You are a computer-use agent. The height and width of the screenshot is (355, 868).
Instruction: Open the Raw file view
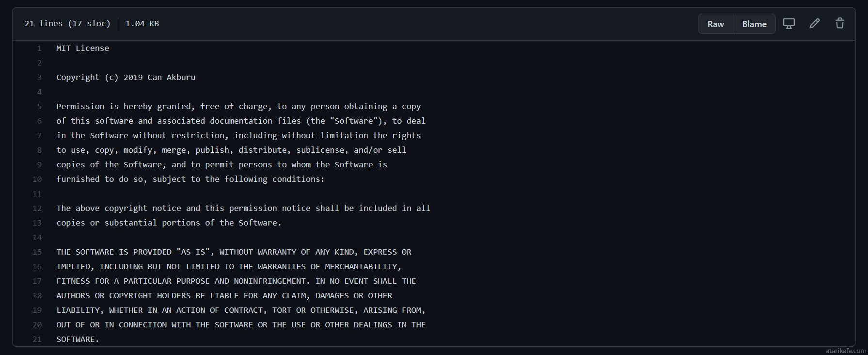pos(715,24)
